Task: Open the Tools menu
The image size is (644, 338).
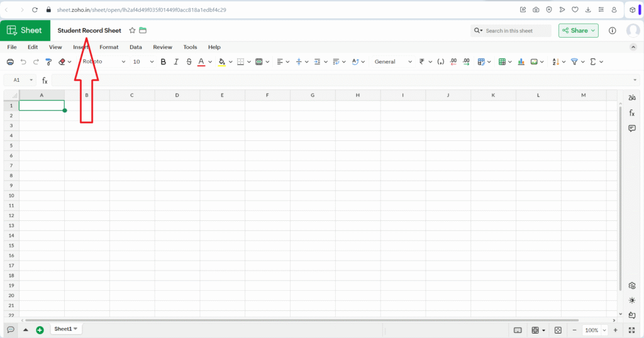Action: click(190, 47)
